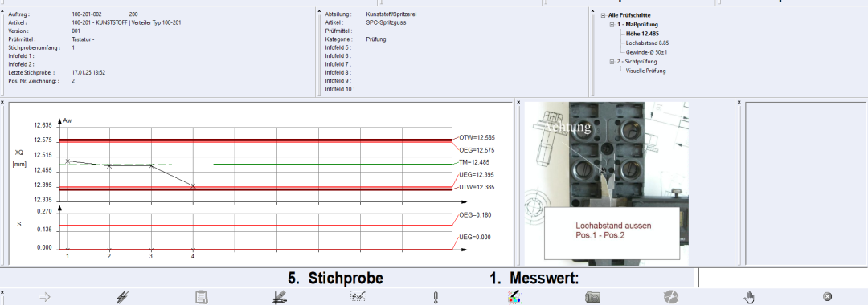The height and width of the screenshot is (305, 868).
Task: Collapse the '1 - Maßprüfung' tree node
Action: pos(612,24)
